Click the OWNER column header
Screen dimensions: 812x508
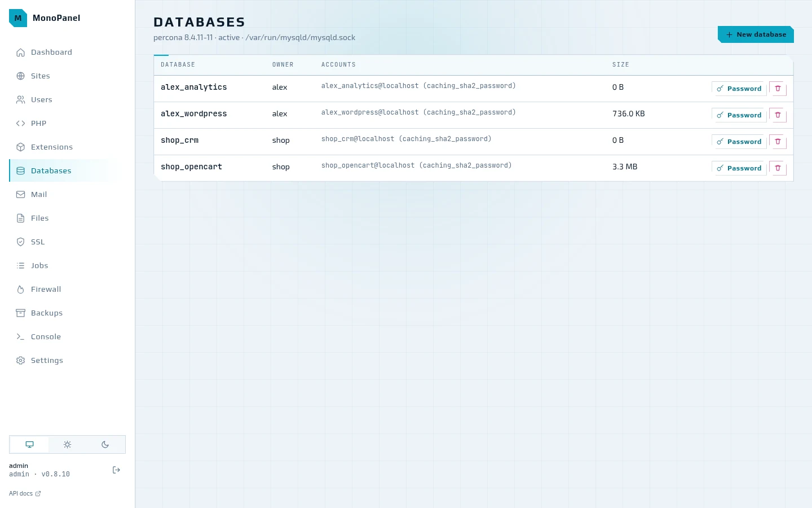tap(283, 65)
